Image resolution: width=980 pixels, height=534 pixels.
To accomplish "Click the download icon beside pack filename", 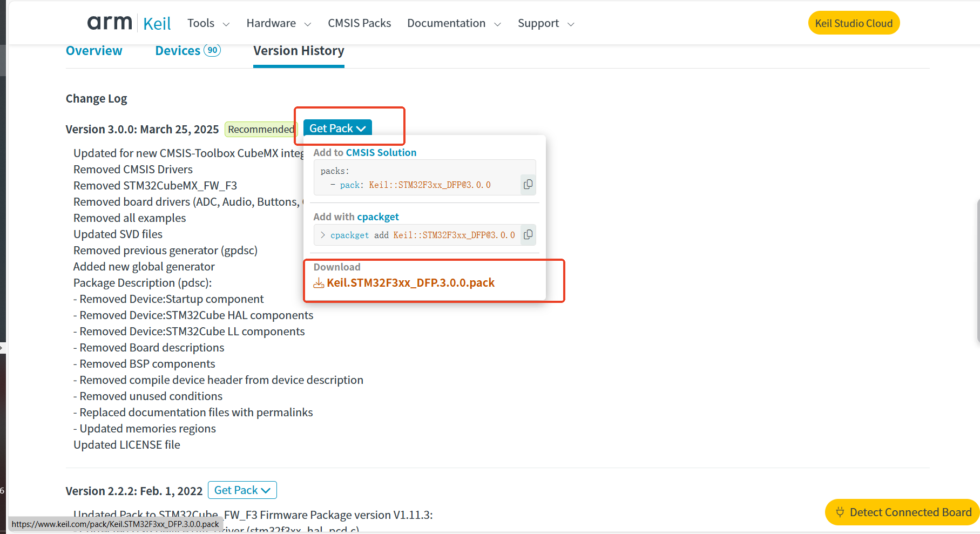I will click(x=319, y=283).
